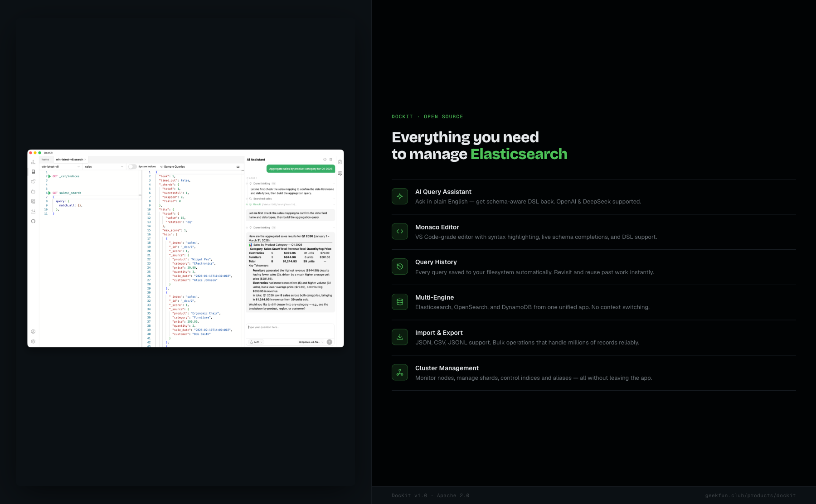Click the AI Query Assistant sparkle icon
Screen dimensions: 816x504
point(400,196)
